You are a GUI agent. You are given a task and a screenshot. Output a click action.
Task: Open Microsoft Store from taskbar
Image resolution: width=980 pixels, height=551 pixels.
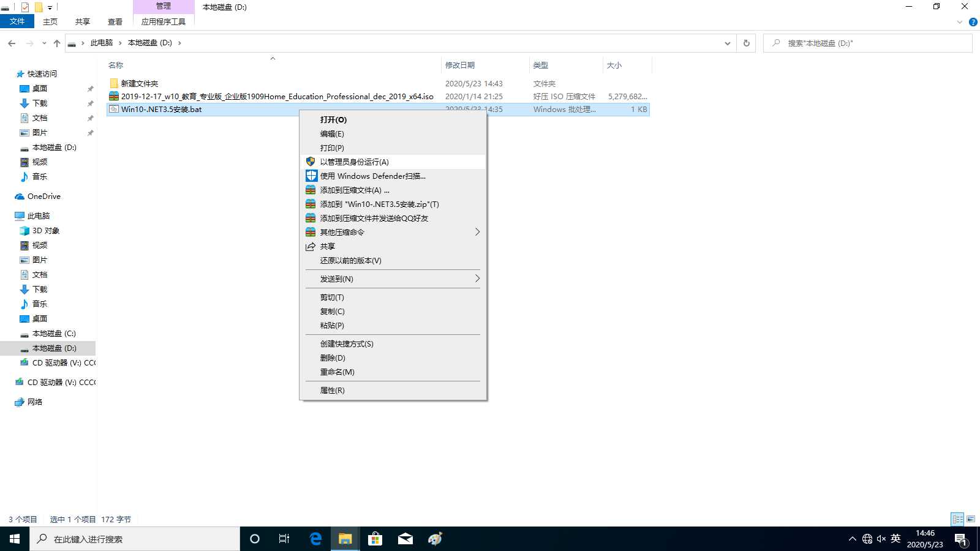pos(375,539)
